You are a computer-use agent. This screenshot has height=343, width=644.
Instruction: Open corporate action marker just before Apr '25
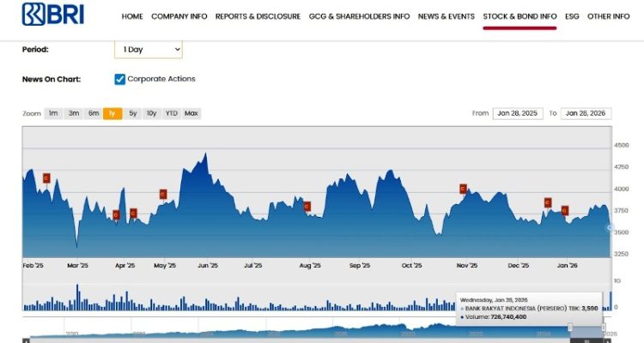click(x=117, y=214)
